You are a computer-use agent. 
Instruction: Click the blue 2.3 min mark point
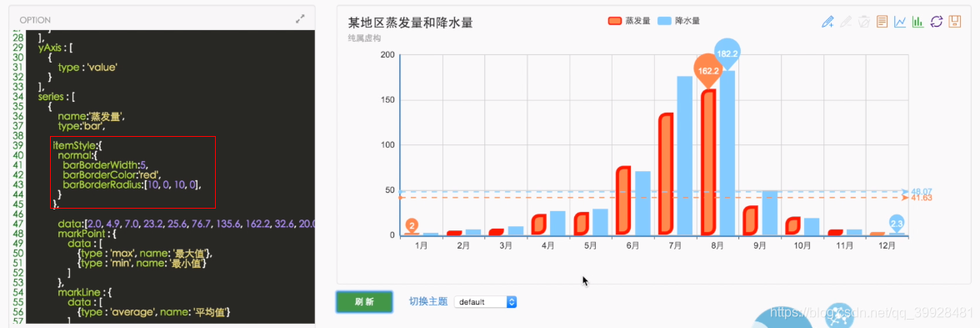point(897,224)
